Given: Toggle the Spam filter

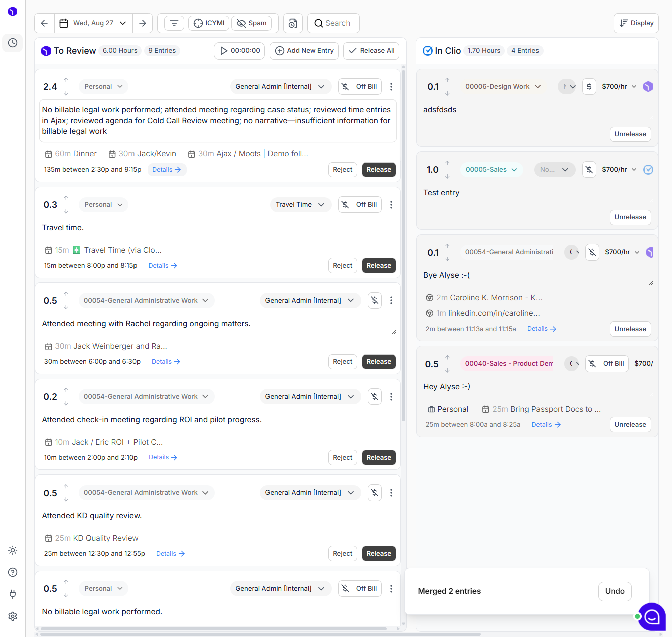Looking at the screenshot, I should [251, 23].
